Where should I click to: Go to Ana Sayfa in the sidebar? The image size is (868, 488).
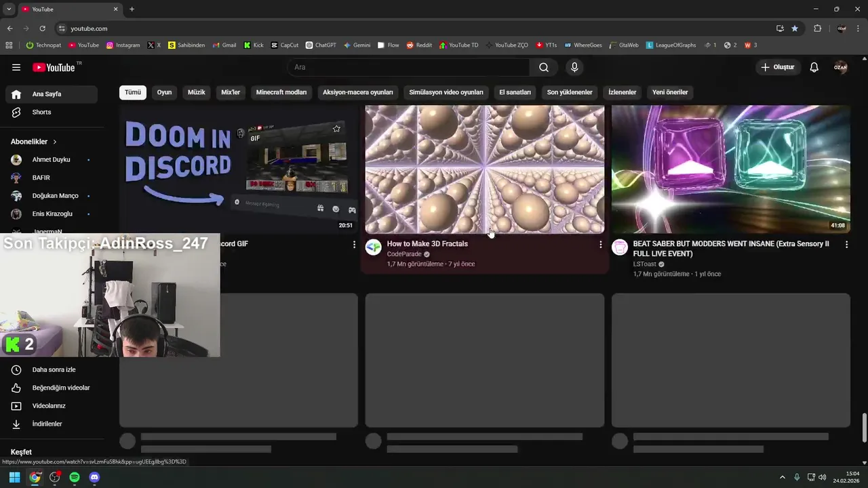tap(52, 94)
